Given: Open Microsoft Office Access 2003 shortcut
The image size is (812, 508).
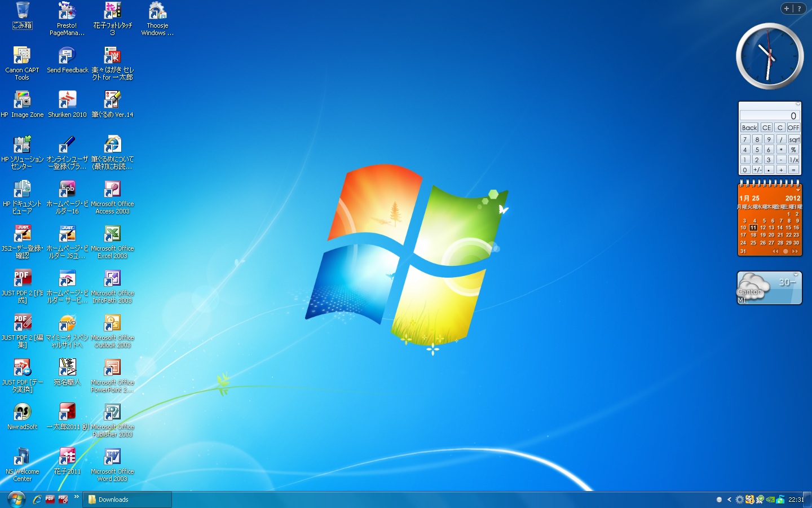Looking at the screenshot, I should (112, 196).
